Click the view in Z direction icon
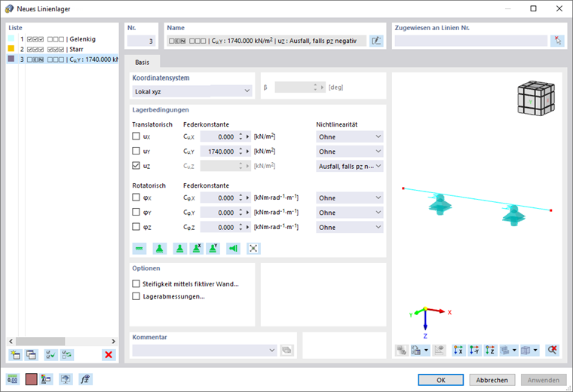Viewport: 573px width, 392px height. click(490, 351)
